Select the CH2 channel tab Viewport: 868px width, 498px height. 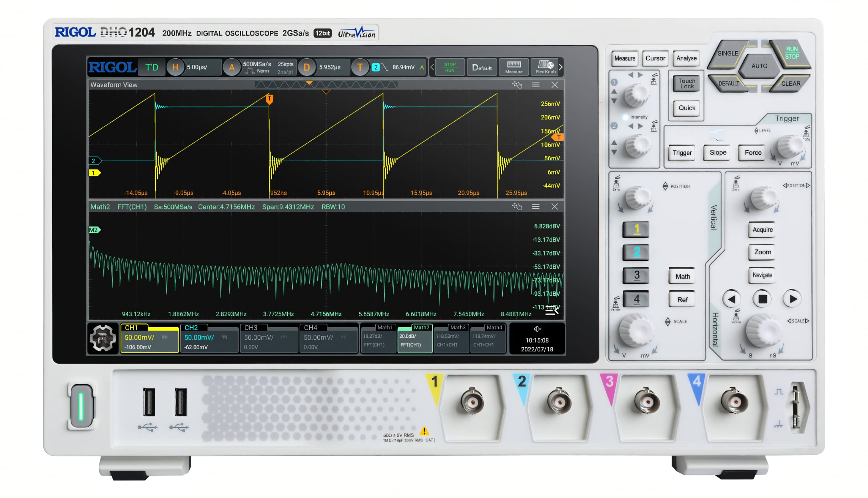pos(209,338)
